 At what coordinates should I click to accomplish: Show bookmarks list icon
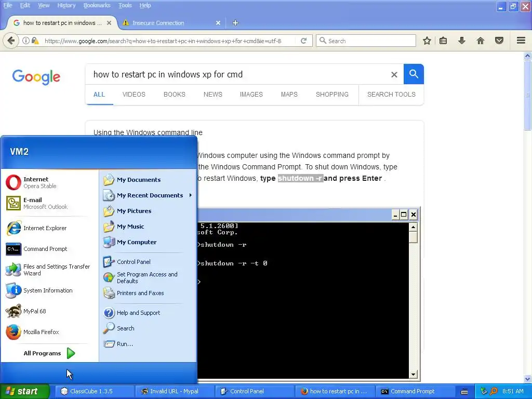pyautogui.click(x=443, y=41)
